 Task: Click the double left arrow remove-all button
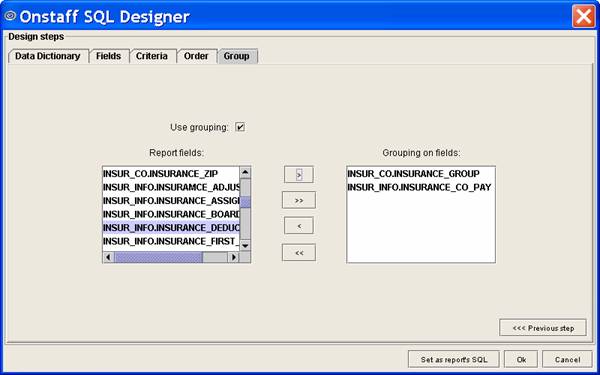(299, 253)
